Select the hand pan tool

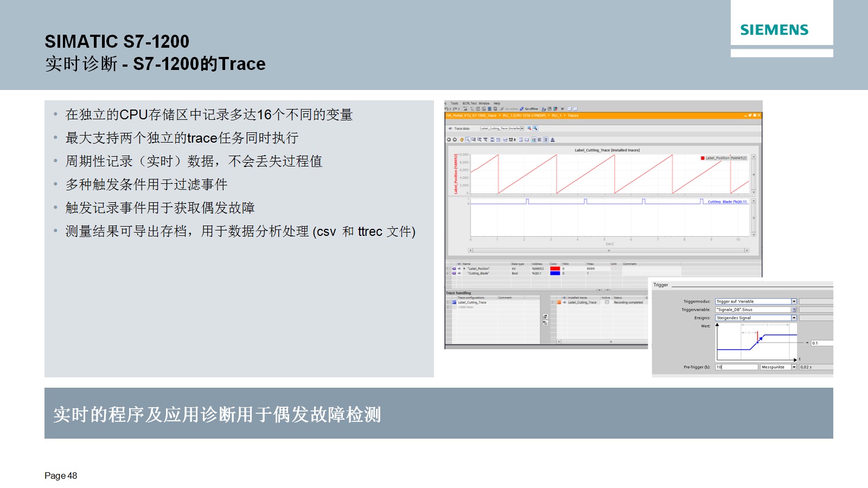(462, 140)
